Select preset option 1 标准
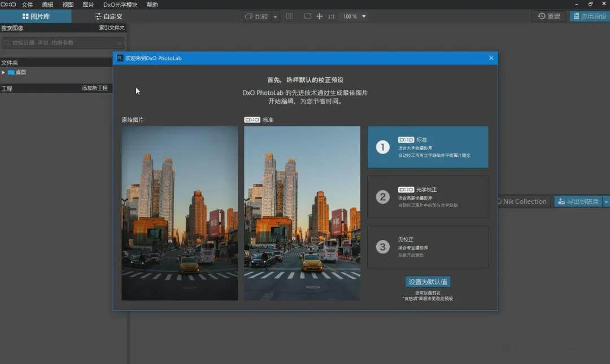This screenshot has height=364, width=610. tap(428, 147)
